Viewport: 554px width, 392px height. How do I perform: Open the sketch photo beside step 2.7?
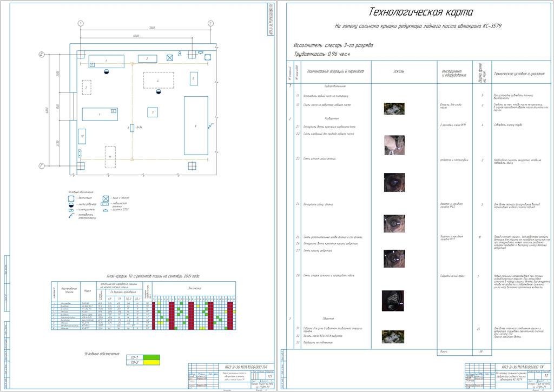pyautogui.click(x=394, y=258)
